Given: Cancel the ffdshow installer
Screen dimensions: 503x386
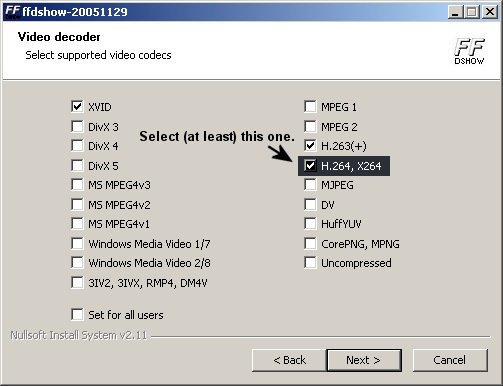Looking at the screenshot, I should (450, 360).
